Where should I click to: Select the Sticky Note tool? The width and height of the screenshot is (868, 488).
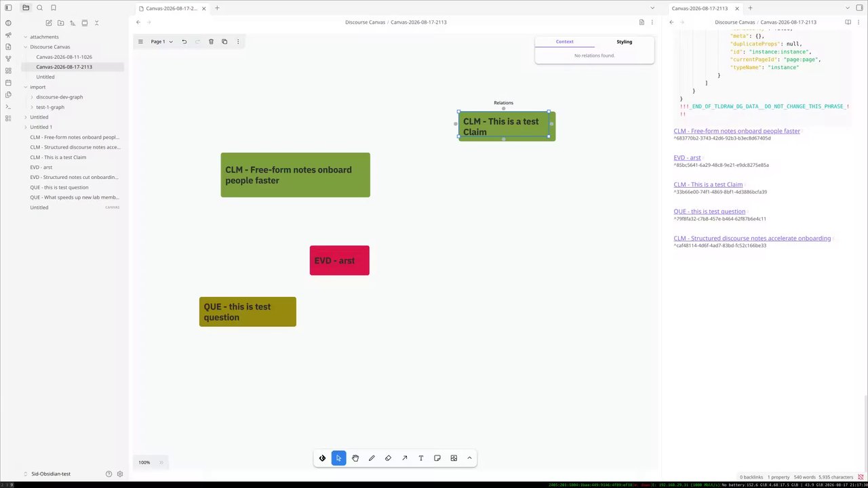[437, 458]
